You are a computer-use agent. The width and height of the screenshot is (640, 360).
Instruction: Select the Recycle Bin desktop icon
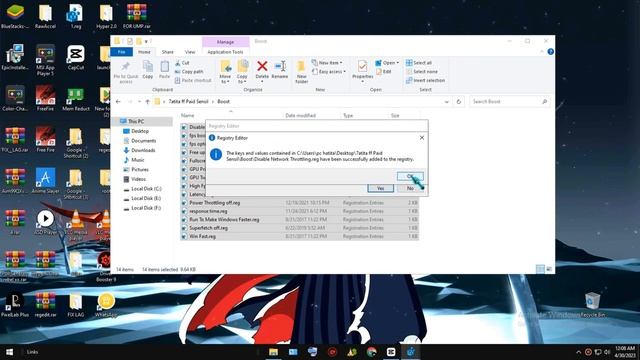click(x=591, y=305)
